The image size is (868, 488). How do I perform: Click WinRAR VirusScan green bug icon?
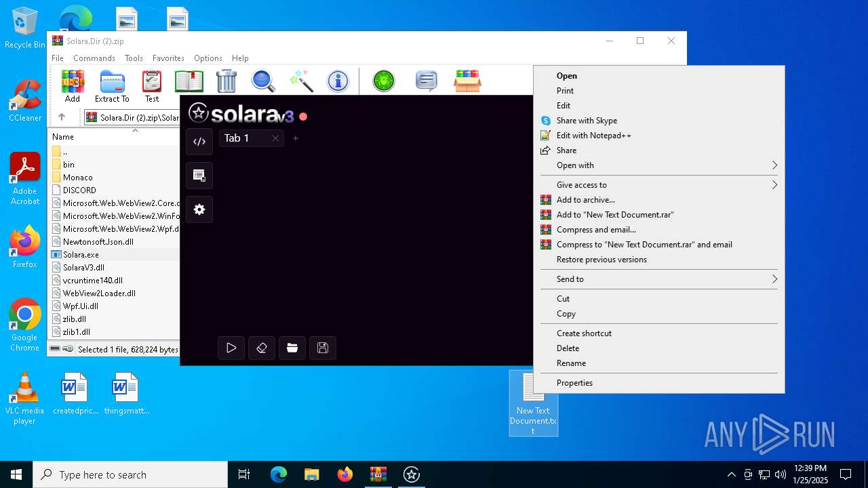[384, 81]
